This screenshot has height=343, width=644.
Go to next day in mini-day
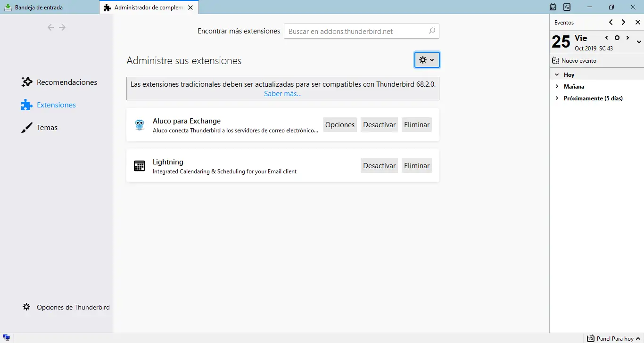click(628, 38)
